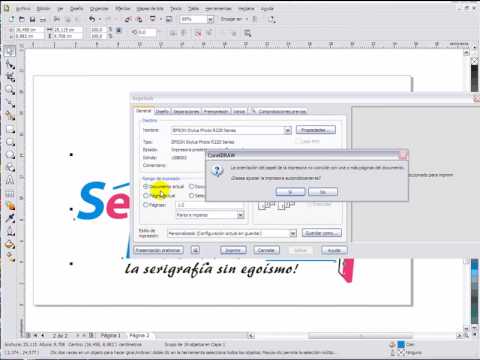Click the Propiedades button
480x360 pixels.
pos(316,130)
